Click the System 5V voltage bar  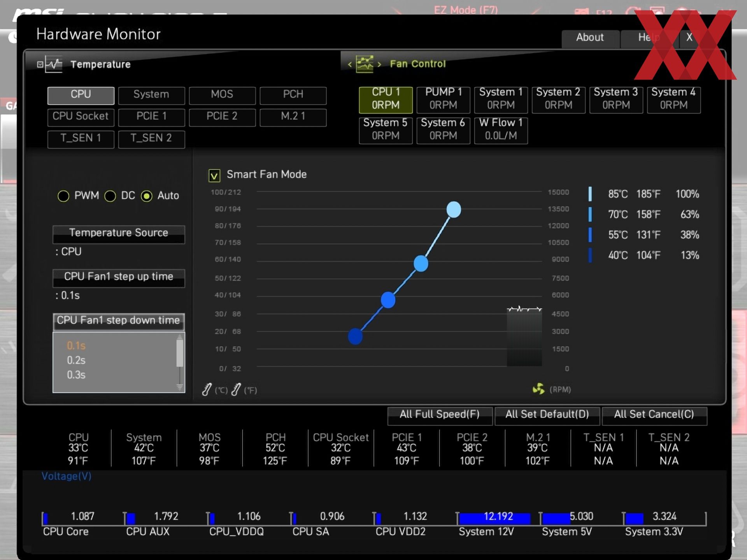[556, 518]
